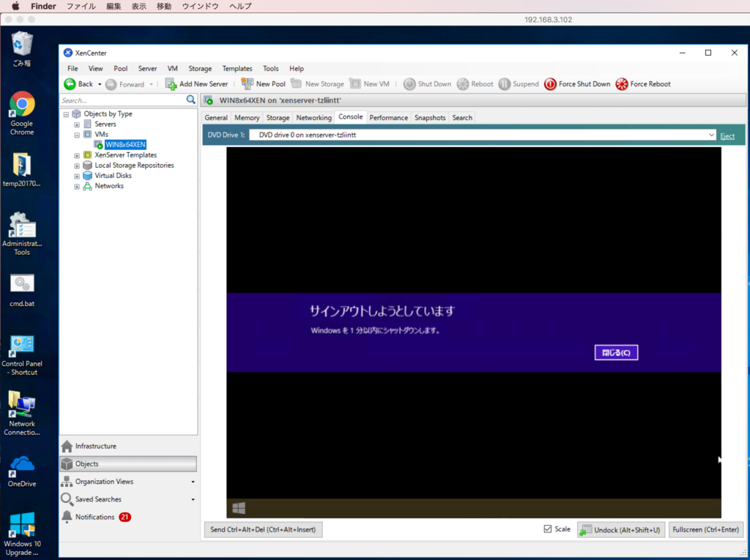
Task: Click the red Force Shut Down icon
Action: (x=550, y=84)
